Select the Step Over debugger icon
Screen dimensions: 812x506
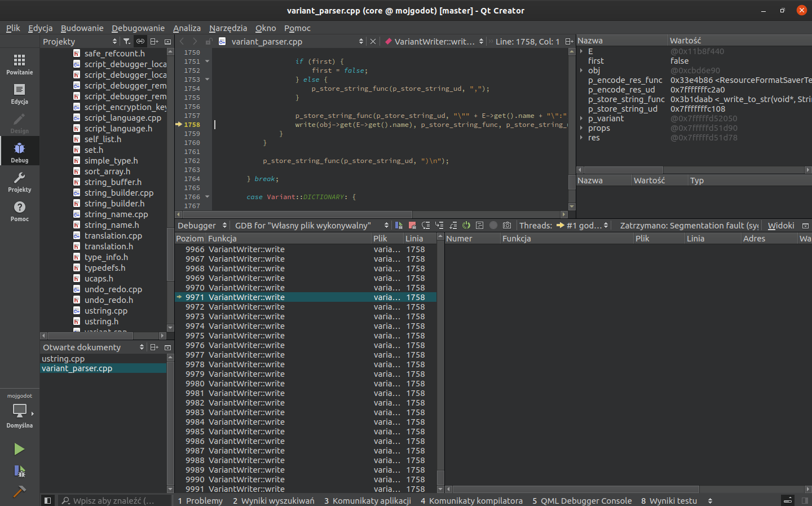click(x=425, y=225)
